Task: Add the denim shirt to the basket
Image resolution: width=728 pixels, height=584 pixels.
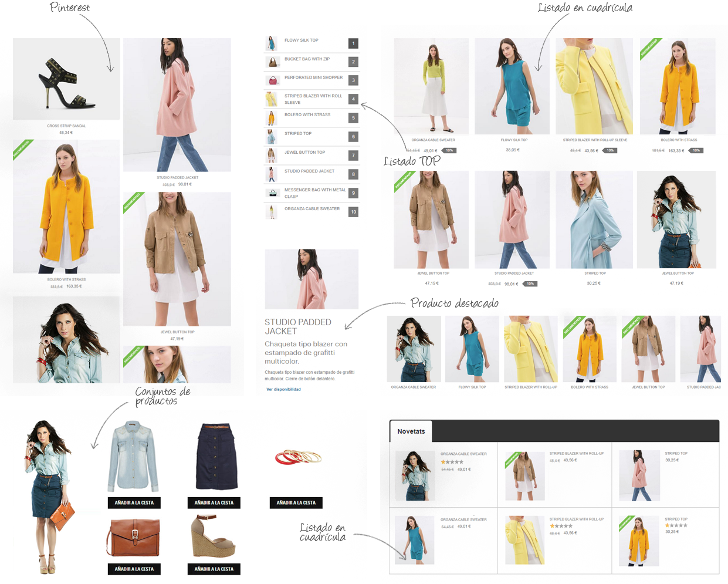Action: [134, 503]
